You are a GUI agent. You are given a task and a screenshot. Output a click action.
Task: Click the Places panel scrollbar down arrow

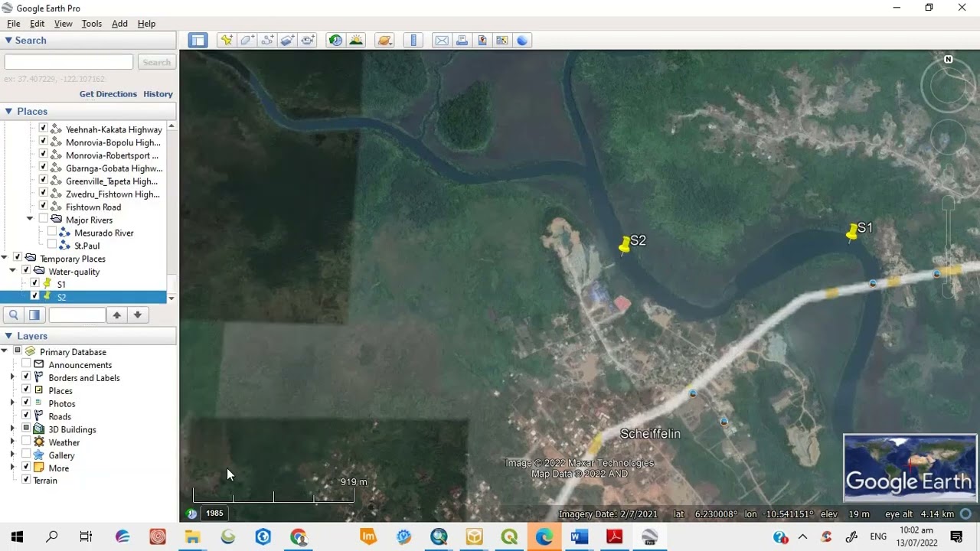pyautogui.click(x=171, y=298)
